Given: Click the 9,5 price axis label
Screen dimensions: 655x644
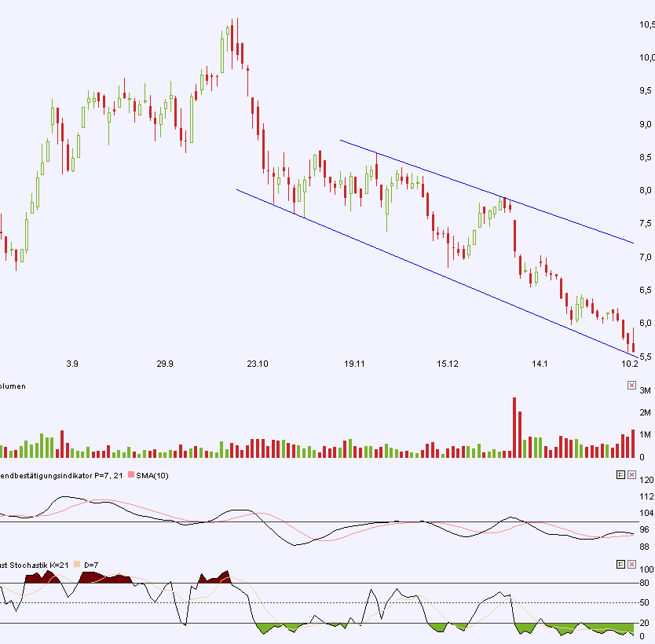Looking at the screenshot, I should click(646, 90).
